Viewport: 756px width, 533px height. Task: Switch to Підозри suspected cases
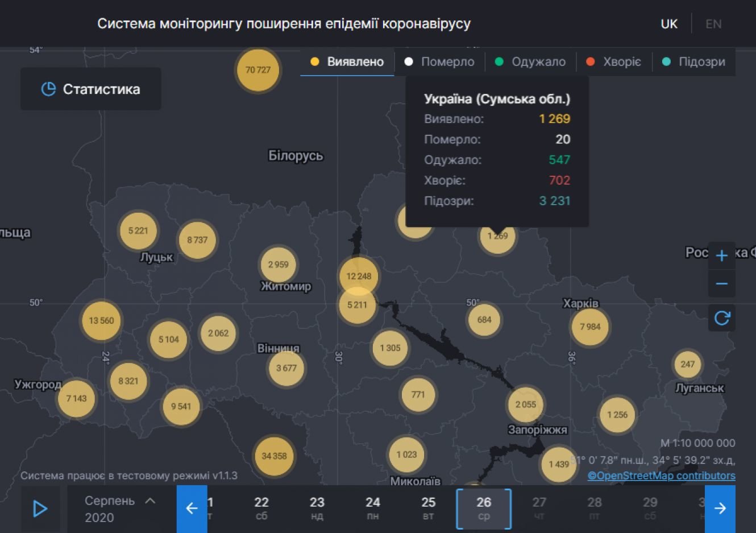pos(694,62)
